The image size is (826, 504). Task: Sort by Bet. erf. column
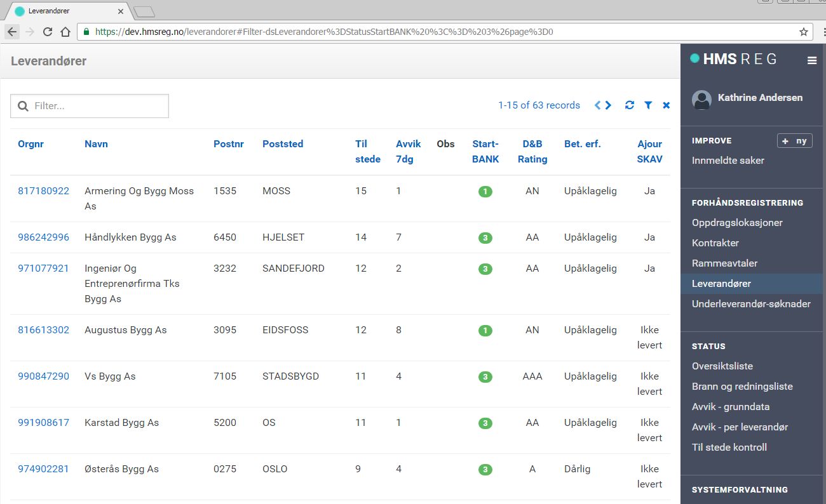583,144
